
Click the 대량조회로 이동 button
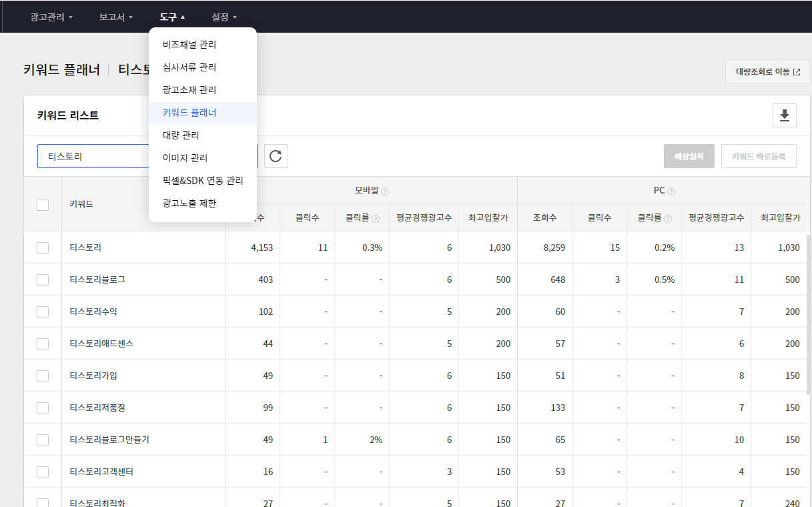(767, 71)
